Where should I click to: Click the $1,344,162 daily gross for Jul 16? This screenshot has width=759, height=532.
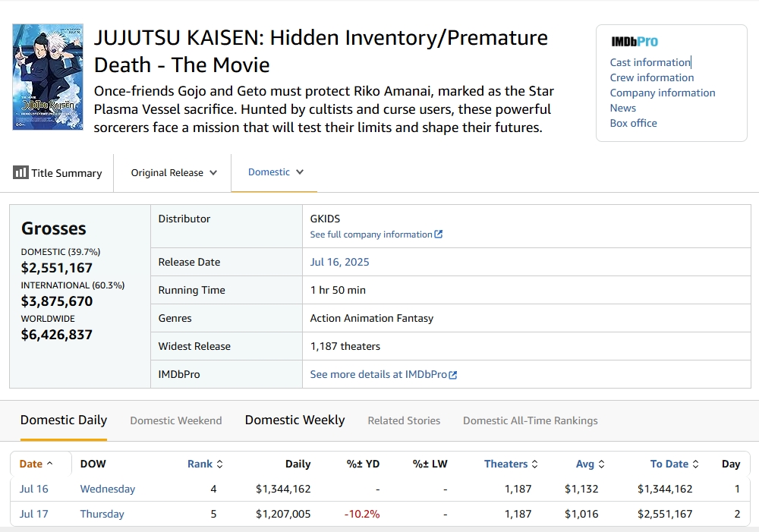[283, 489]
